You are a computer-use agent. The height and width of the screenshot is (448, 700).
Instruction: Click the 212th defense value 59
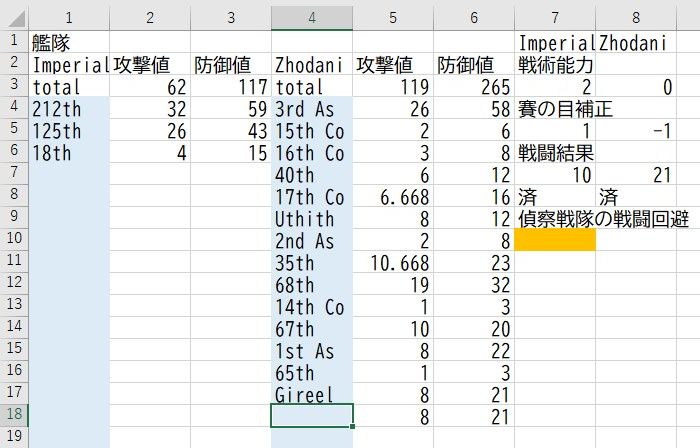(231, 108)
